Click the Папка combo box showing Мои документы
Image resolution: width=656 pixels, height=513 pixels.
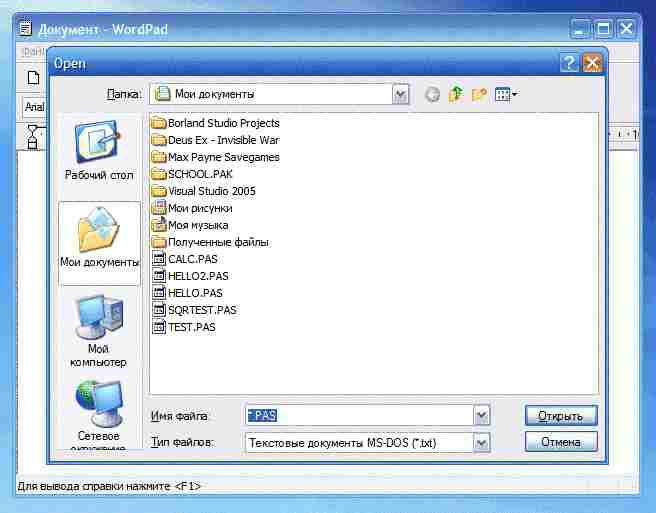[279, 95]
